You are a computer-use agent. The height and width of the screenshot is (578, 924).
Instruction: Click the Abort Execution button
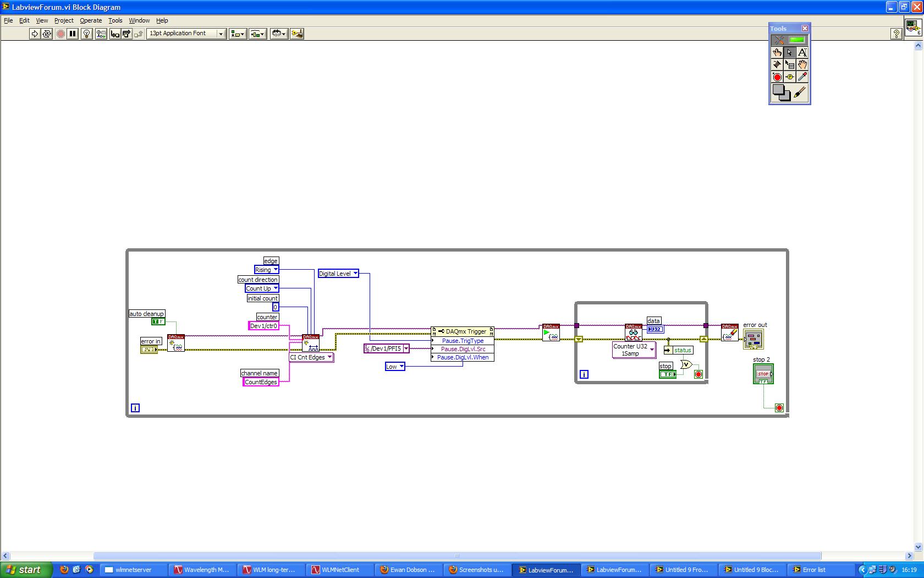click(x=61, y=34)
